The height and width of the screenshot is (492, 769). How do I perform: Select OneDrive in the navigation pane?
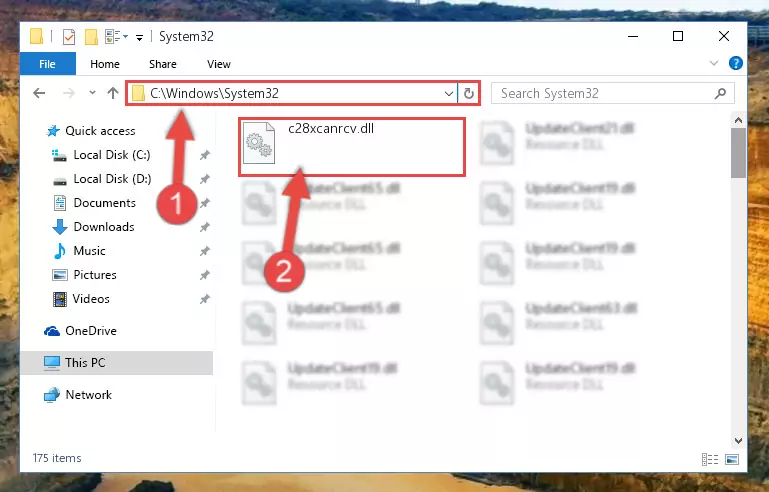(91, 331)
